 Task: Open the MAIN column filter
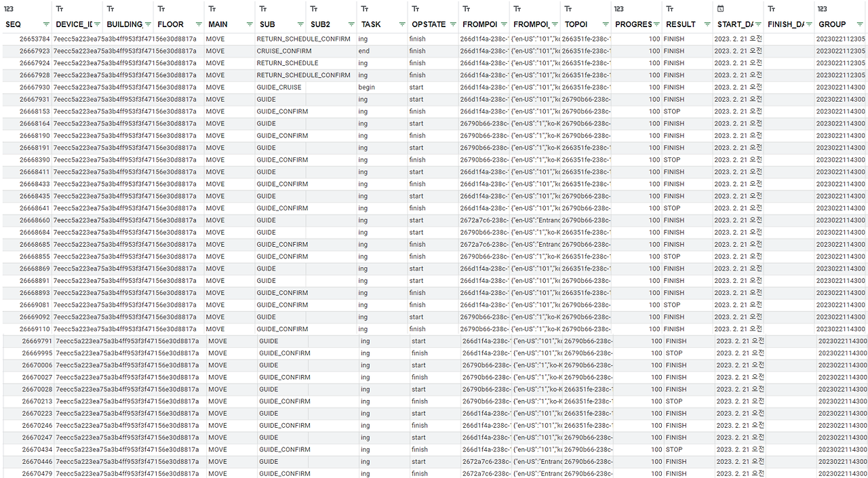click(x=249, y=24)
